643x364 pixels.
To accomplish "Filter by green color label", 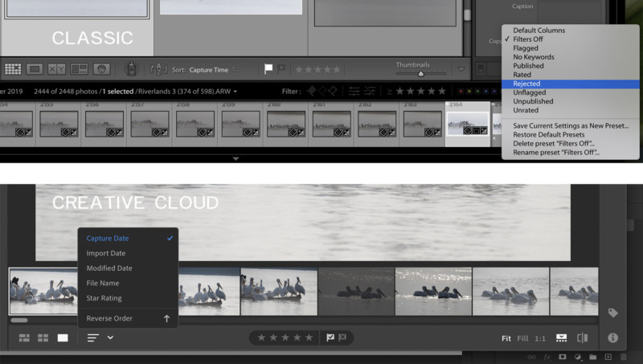I will [x=477, y=92].
